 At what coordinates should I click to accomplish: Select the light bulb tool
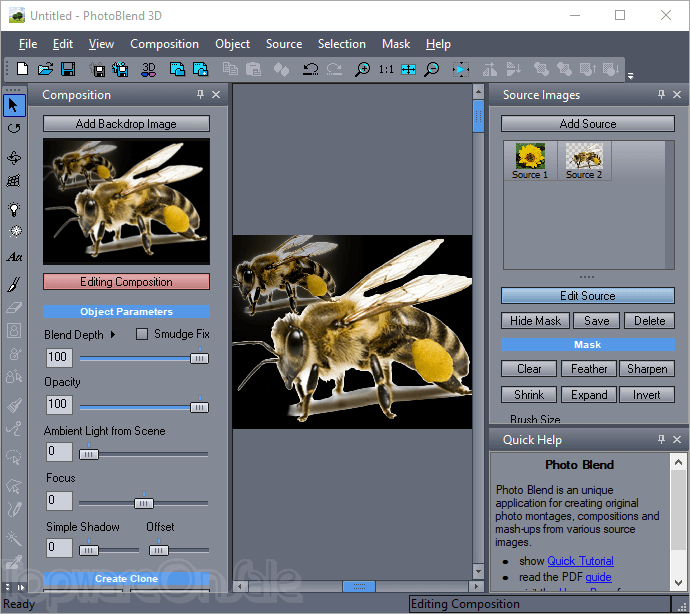tap(14, 209)
